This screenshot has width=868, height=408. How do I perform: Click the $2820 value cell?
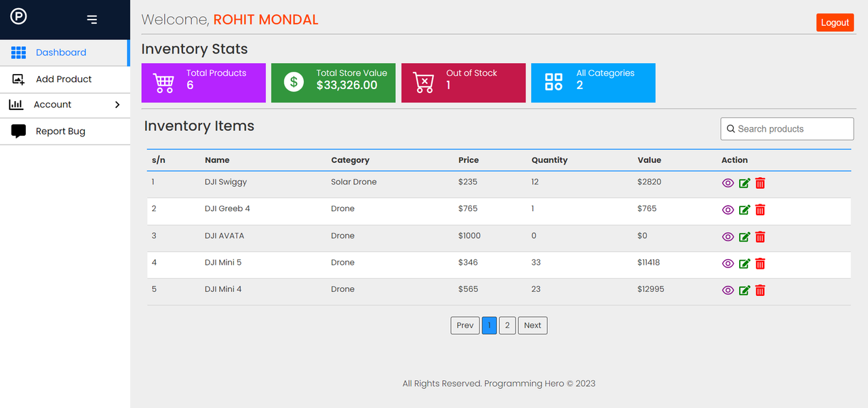(649, 182)
